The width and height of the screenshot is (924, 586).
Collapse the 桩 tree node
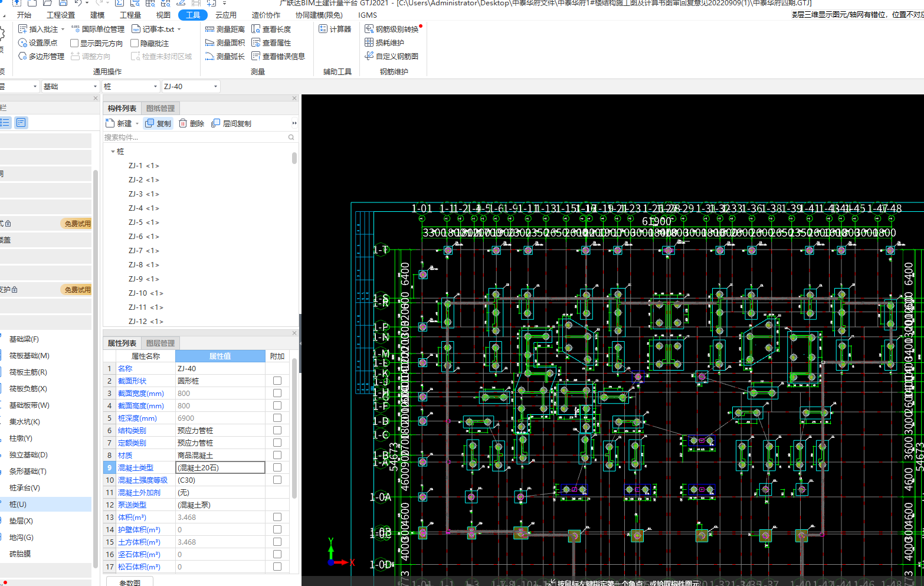(x=113, y=152)
